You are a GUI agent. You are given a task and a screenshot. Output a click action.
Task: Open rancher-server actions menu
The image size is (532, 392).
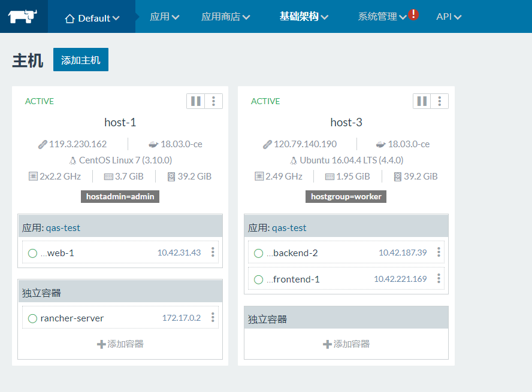pos(213,317)
